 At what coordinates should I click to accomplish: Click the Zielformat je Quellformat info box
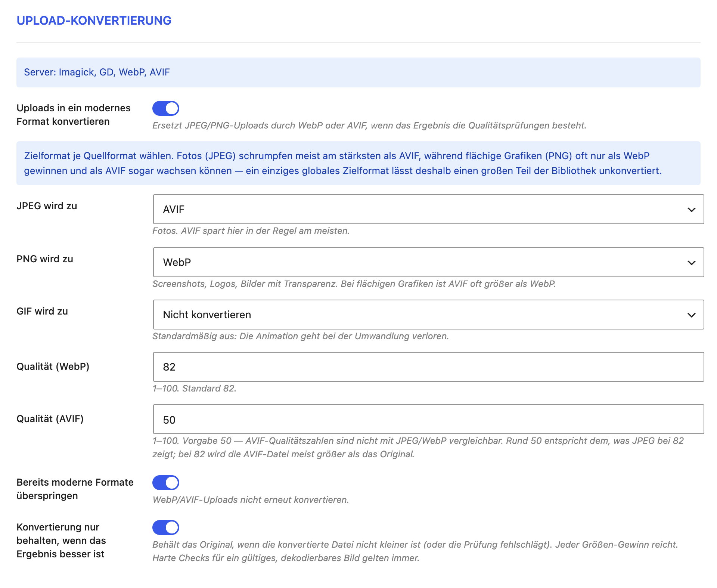tap(358, 163)
